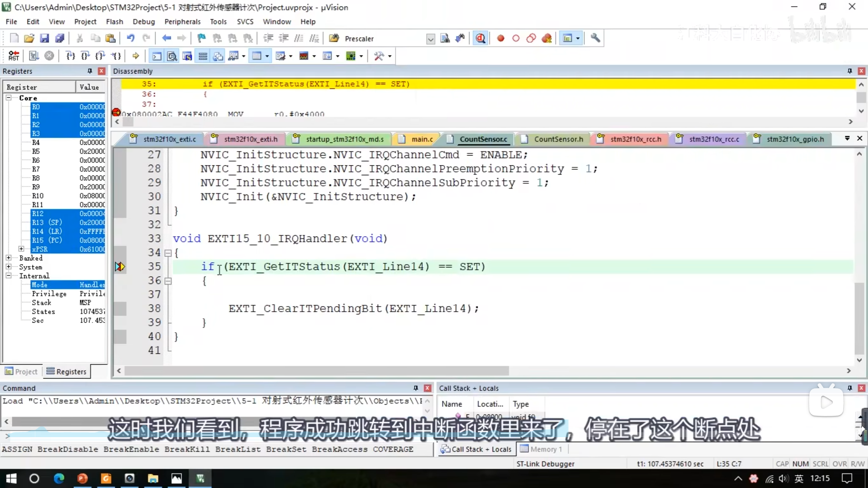
Task: Collapse the Core register group
Action: pos(8,98)
